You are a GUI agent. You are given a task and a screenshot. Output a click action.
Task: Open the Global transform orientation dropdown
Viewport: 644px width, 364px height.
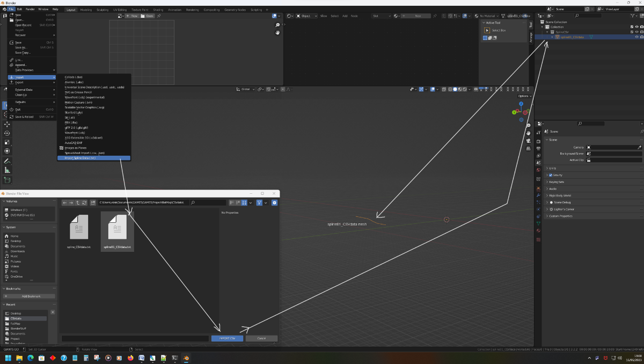[x=245, y=89]
